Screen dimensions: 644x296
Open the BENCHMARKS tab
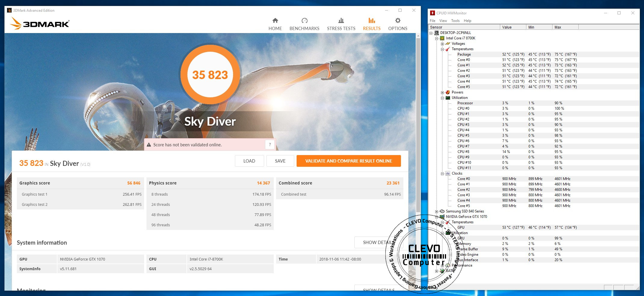304,24
